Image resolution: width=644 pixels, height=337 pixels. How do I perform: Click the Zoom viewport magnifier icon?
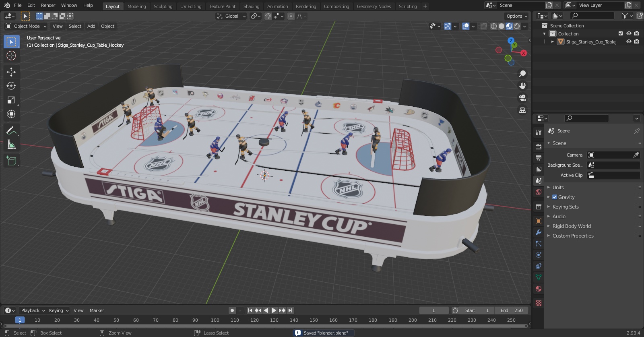(522, 74)
